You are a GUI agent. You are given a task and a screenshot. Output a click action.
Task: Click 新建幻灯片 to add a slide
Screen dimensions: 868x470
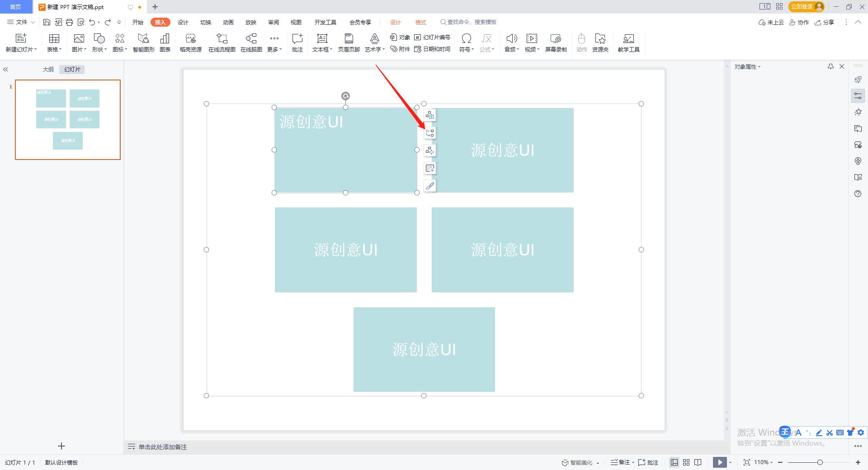pyautogui.click(x=20, y=43)
